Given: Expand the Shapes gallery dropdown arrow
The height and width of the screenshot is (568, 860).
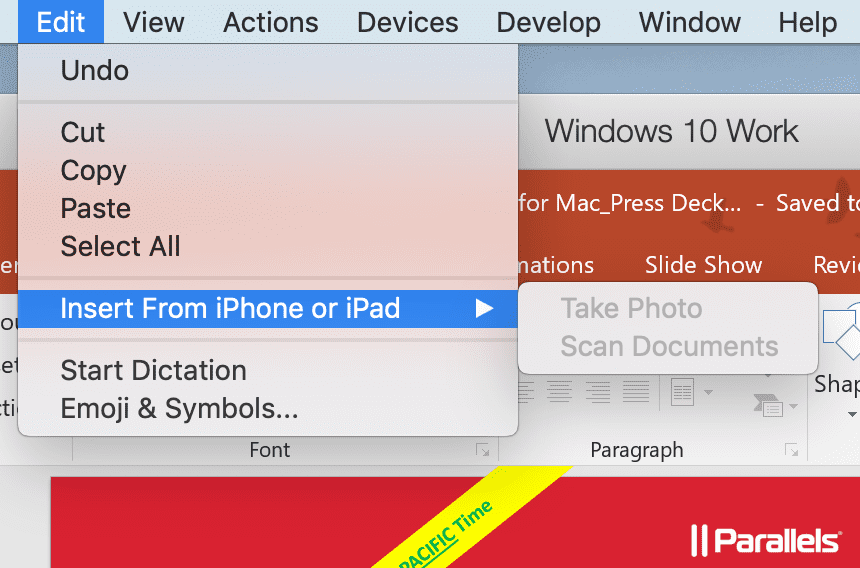Looking at the screenshot, I should (x=852, y=414).
